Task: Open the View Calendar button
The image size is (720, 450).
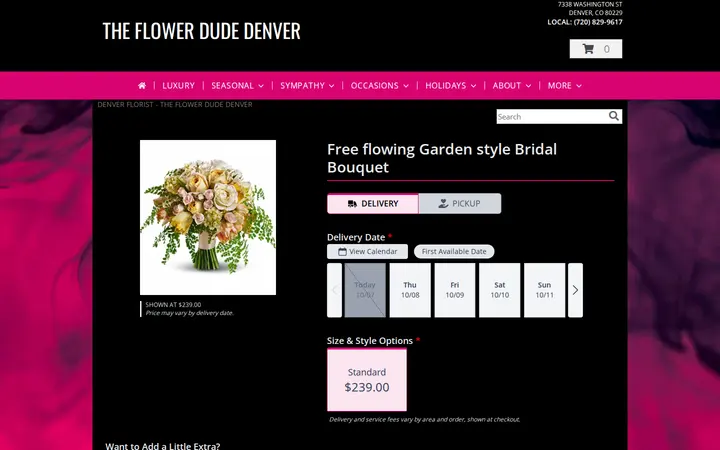Action: [367, 252]
